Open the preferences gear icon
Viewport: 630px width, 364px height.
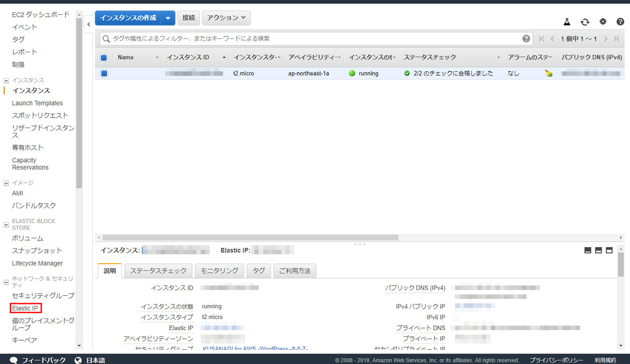pyautogui.click(x=602, y=21)
